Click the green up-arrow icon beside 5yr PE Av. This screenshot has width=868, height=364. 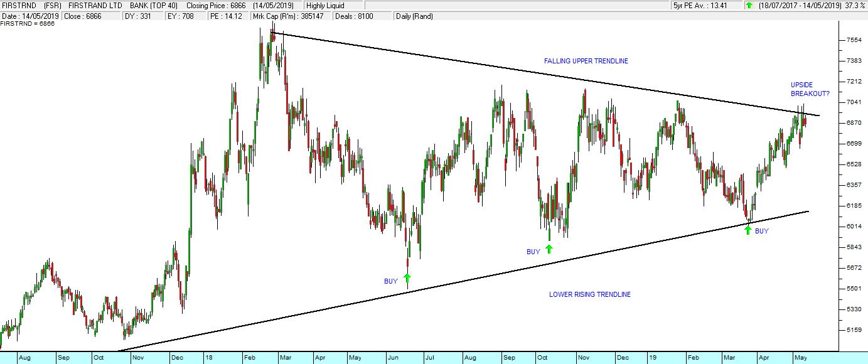[749, 6]
